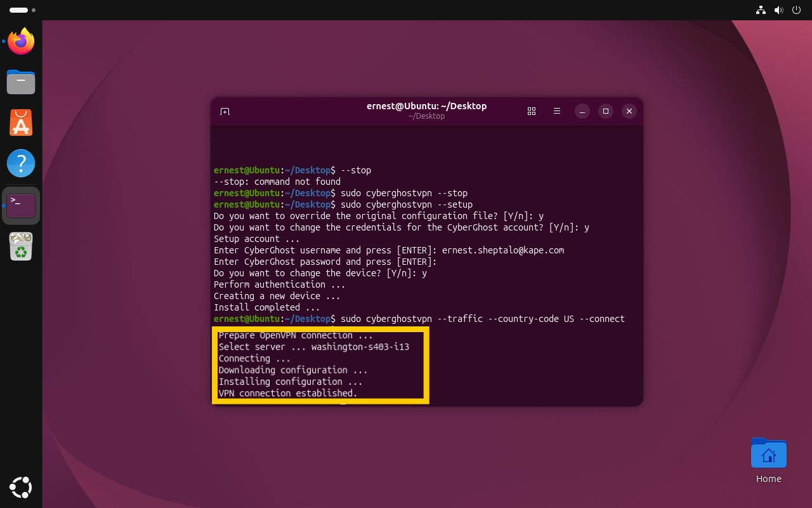The image size is (812, 508).
Task: Click 'Do you want to change the device?' line
Action: (320, 273)
